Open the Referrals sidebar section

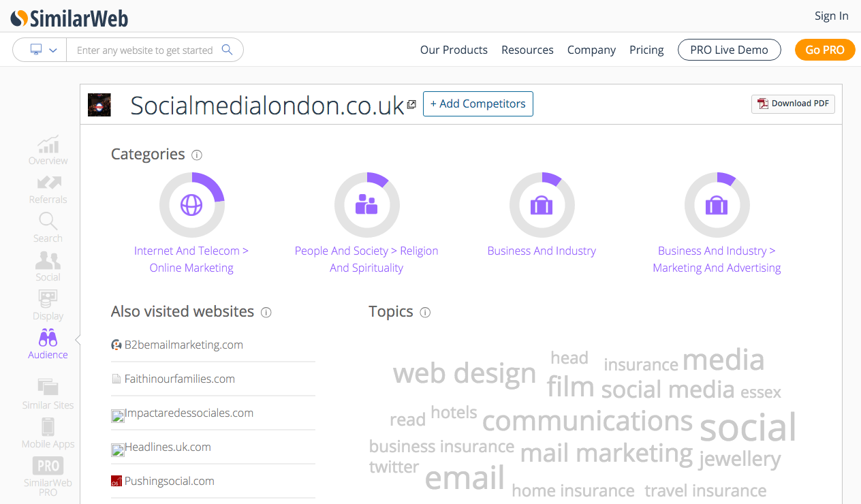pyautogui.click(x=48, y=189)
